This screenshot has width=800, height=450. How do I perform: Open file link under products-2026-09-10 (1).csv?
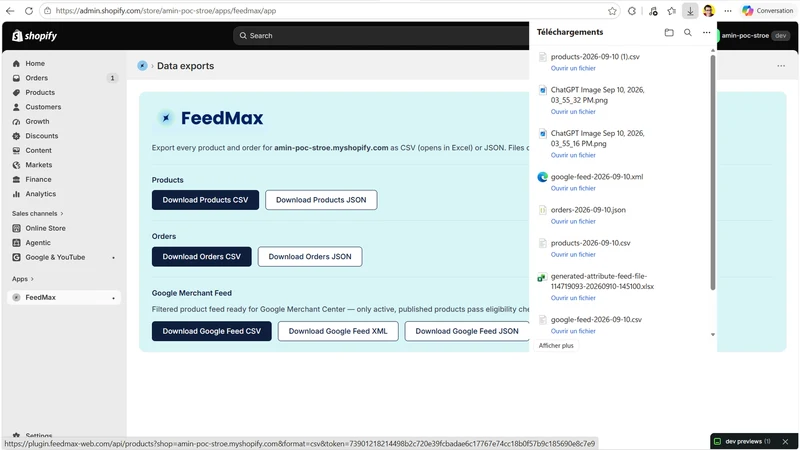click(573, 68)
